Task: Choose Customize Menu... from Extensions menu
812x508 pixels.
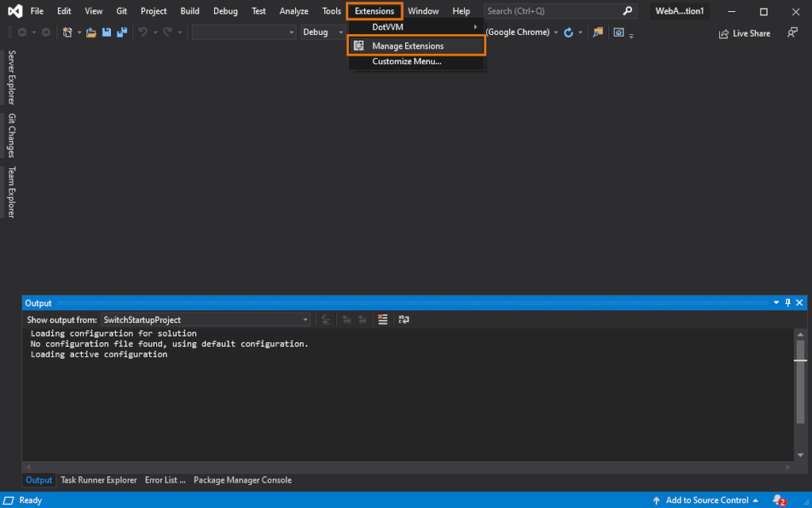Action: pos(407,62)
